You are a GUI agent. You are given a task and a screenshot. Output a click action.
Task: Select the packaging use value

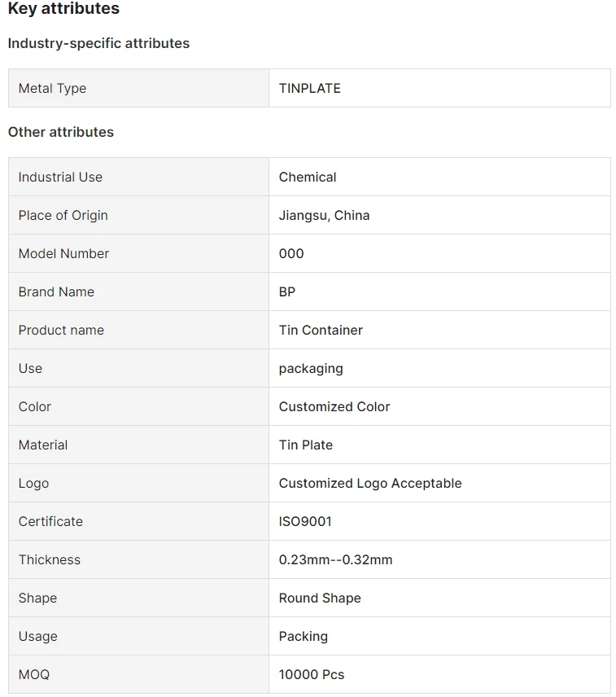click(311, 369)
